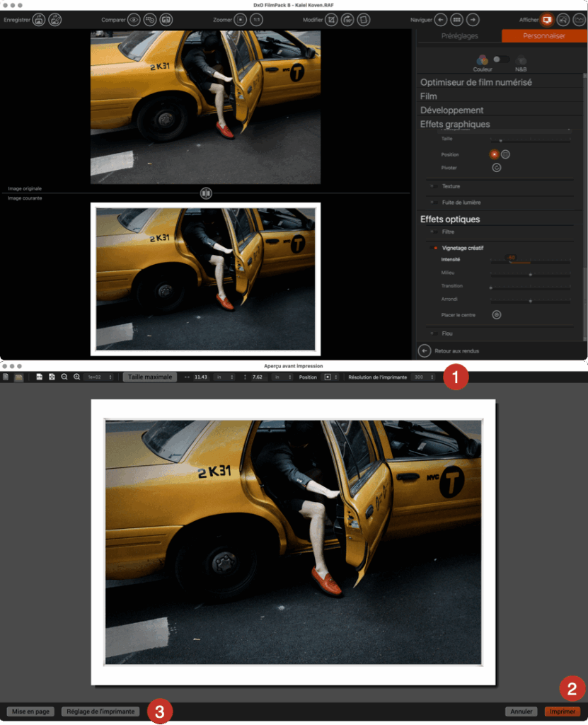This screenshot has width=588, height=725.
Task: Navigate to the next image arrow
Action: [473, 20]
